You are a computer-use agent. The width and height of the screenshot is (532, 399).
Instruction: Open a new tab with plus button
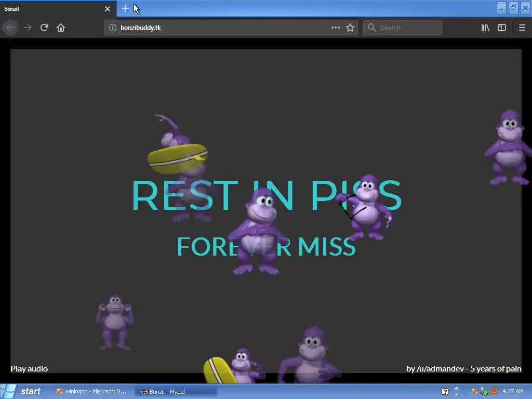pyautogui.click(x=125, y=8)
